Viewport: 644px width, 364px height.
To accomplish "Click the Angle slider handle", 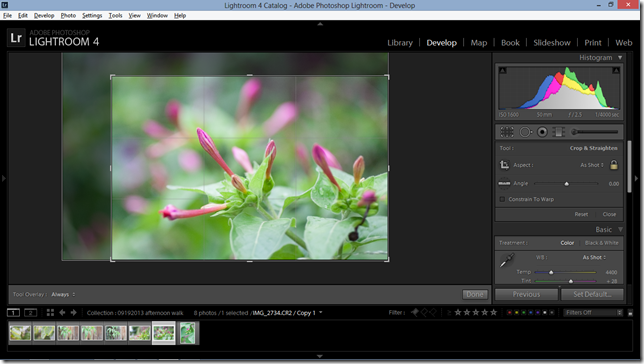I will 566,184.
